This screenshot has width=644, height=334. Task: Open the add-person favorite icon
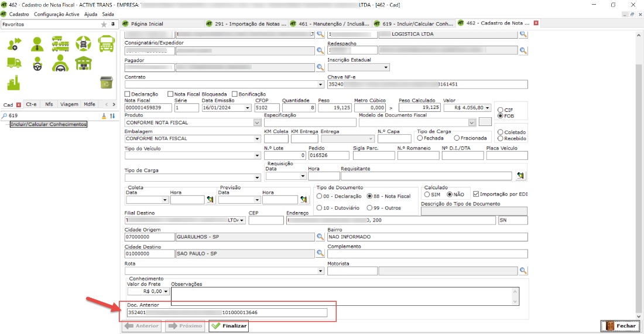(14, 44)
